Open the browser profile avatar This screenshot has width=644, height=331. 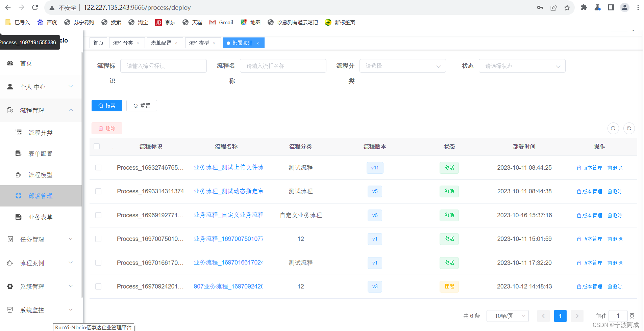(624, 7)
